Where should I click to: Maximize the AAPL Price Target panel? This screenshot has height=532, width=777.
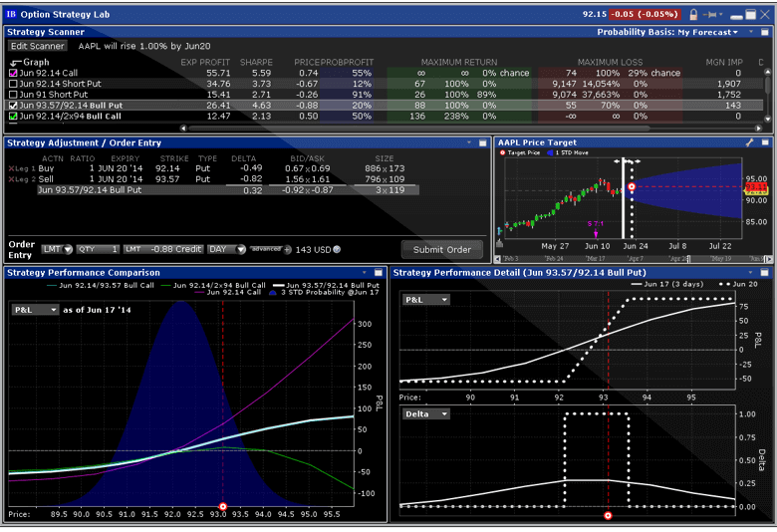pos(765,142)
